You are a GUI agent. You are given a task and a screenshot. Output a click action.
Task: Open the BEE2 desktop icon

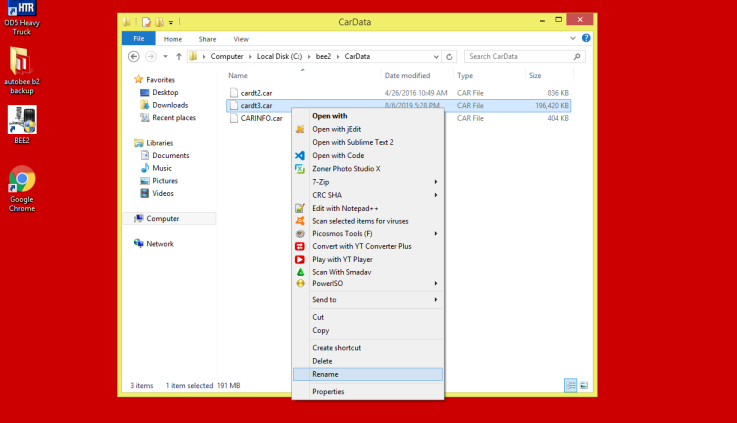pyautogui.click(x=22, y=123)
